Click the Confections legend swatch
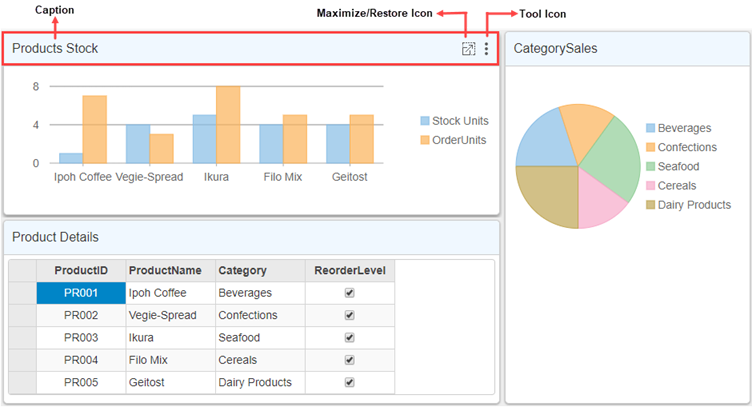This screenshot has width=752, height=407. coord(651,148)
